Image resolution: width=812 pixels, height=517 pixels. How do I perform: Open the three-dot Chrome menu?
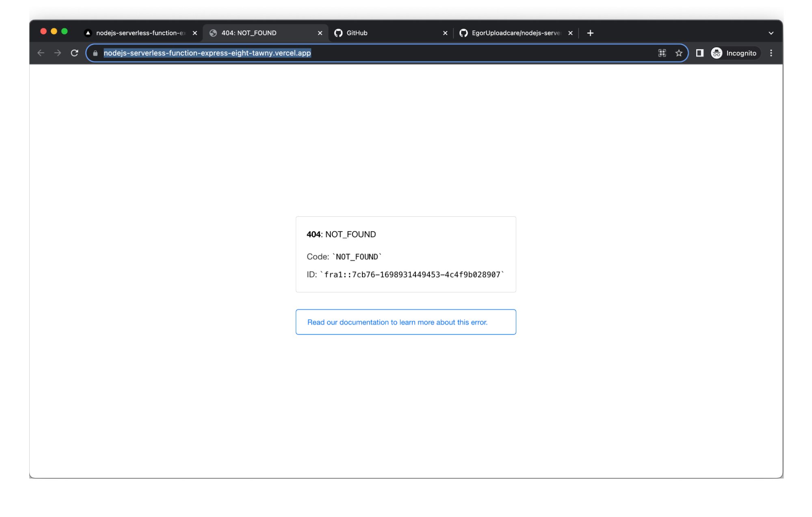point(771,53)
